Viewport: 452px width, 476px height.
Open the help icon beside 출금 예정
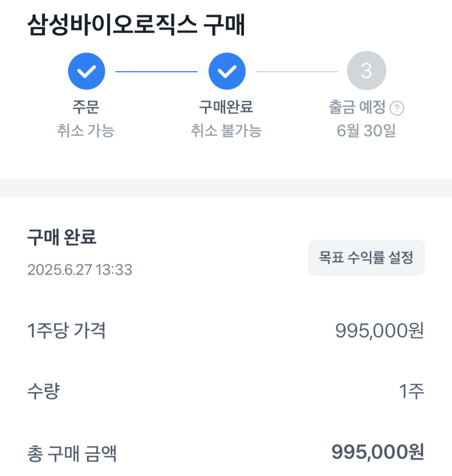(397, 109)
